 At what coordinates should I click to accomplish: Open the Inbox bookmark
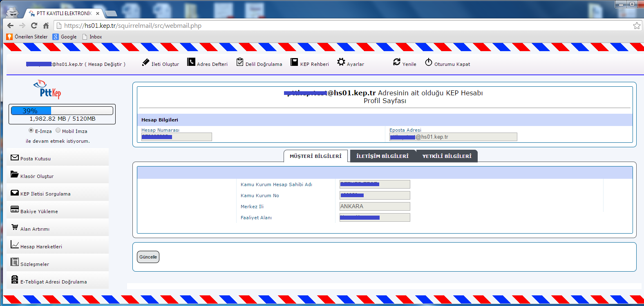click(x=92, y=37)
